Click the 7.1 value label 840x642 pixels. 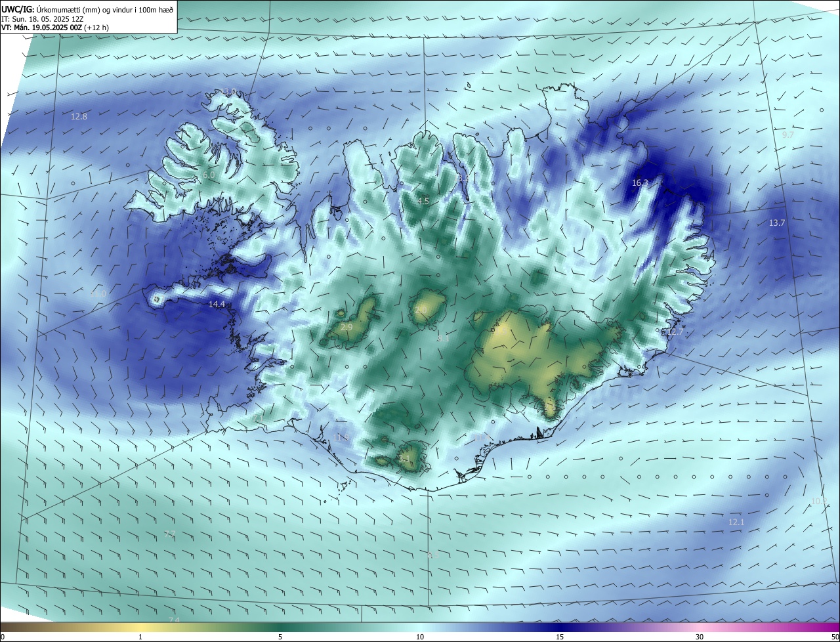(x=258, y=417)
